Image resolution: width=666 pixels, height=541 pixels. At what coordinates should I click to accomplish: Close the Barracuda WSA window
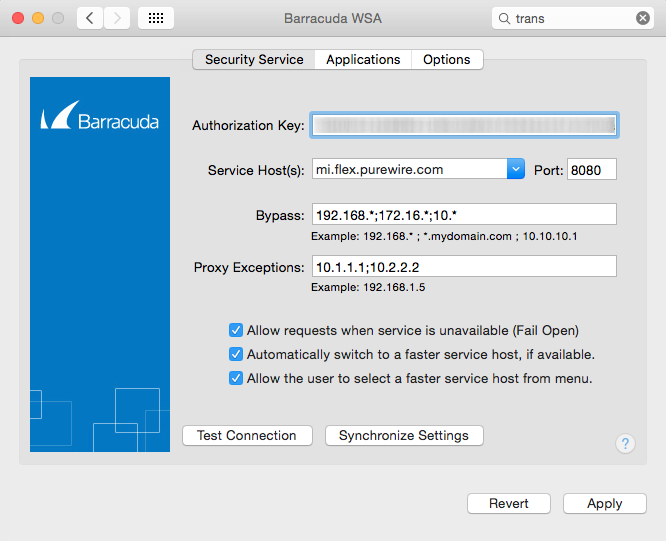tap(18, 18)
